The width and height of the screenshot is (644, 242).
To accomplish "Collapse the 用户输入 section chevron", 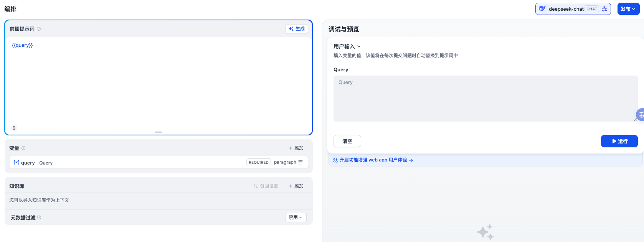I will [359, 46].
